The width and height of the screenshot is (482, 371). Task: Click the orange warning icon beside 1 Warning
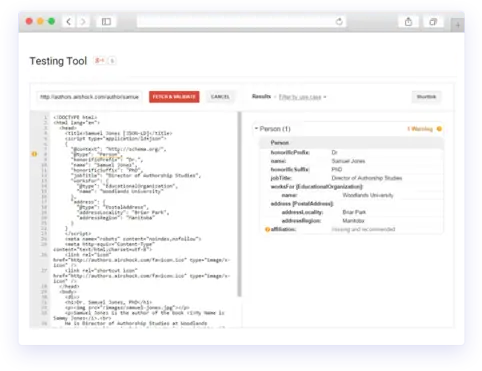(439, 129)
